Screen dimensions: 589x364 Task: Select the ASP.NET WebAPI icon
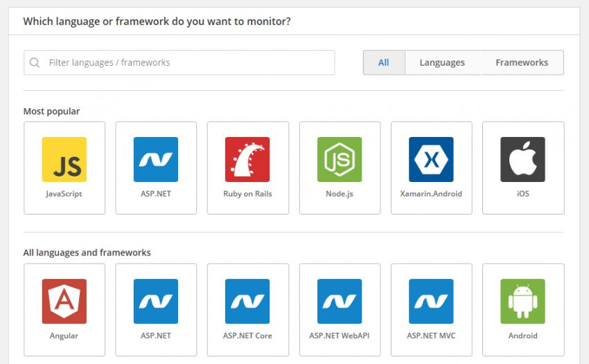[x=340, y=301]
